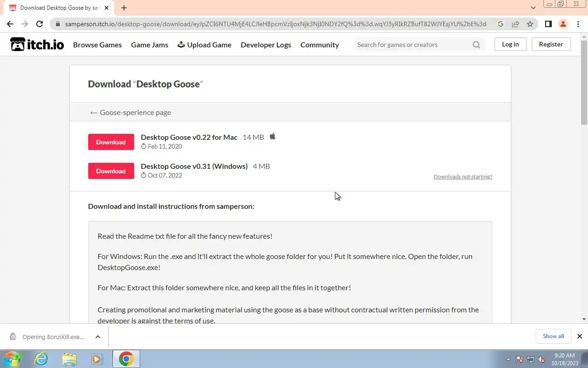Click the page vertical scrollbar thumb
The height and width of the screenshot is (368, 588).
pos(584,82)
